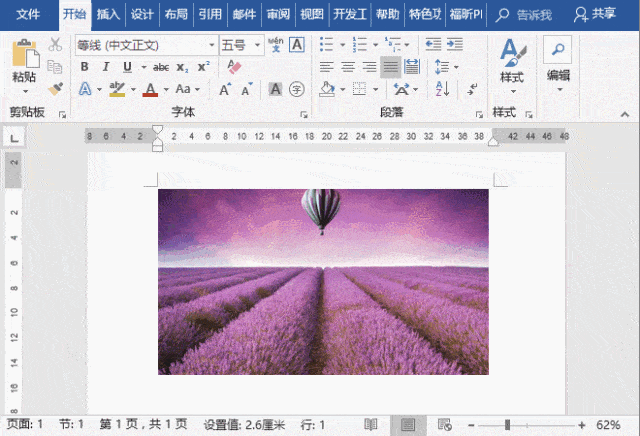
Task: Click the enclosed character icon
Action: tap(297, 89)
